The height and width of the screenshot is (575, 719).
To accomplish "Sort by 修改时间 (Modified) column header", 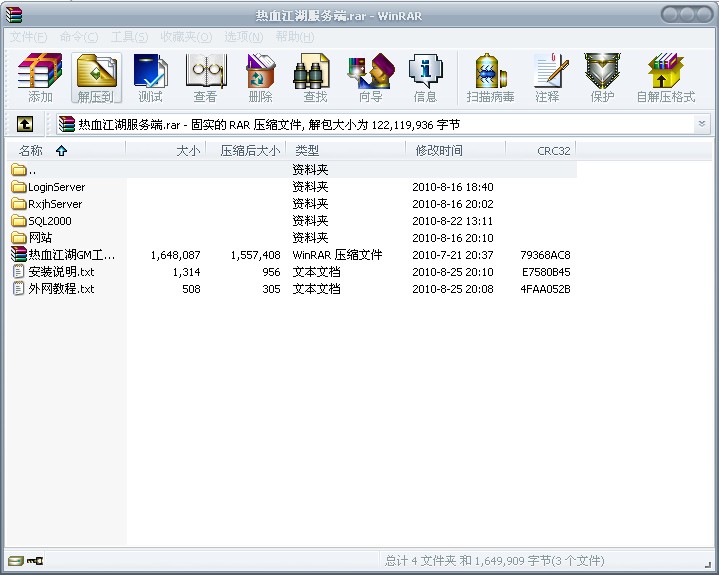I will (439, 151).
